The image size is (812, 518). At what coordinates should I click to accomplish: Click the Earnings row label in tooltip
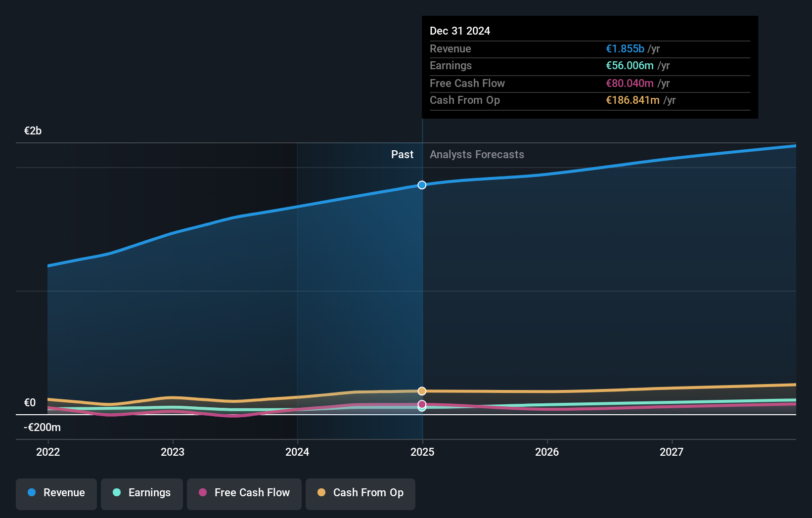451,65
